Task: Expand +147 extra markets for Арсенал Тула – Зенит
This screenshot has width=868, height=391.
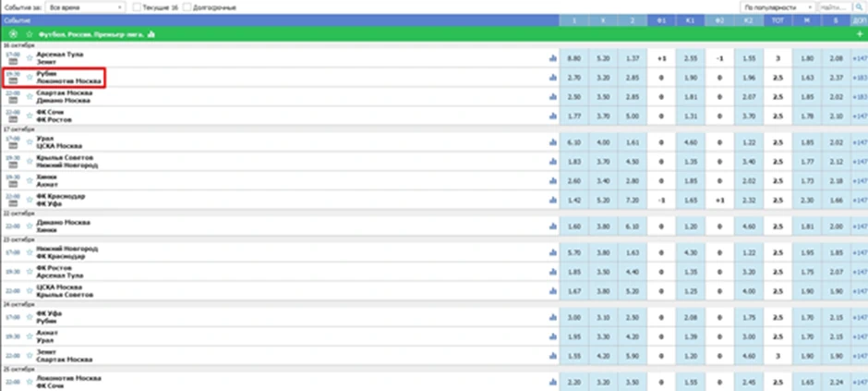Action: tap(860, 58)
